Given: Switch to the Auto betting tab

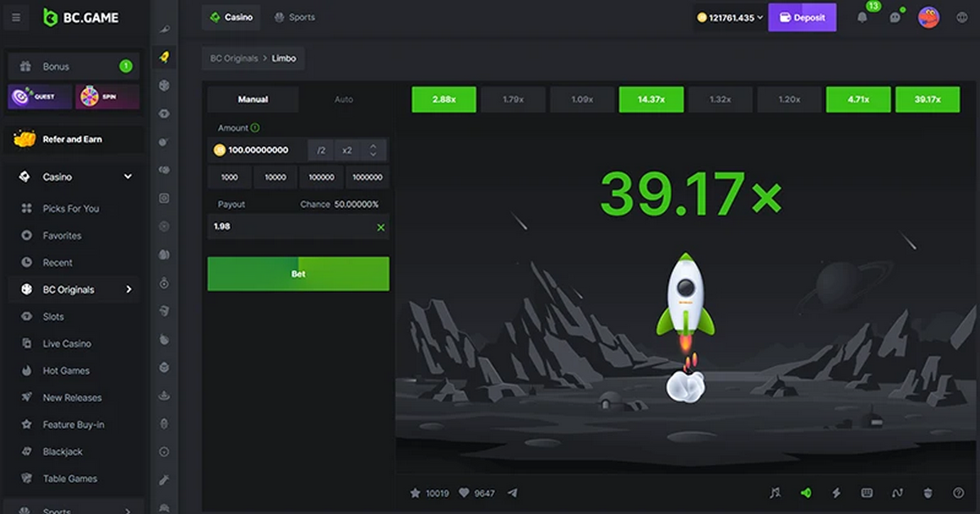Looking at the screenshot, I should point(344,100).
